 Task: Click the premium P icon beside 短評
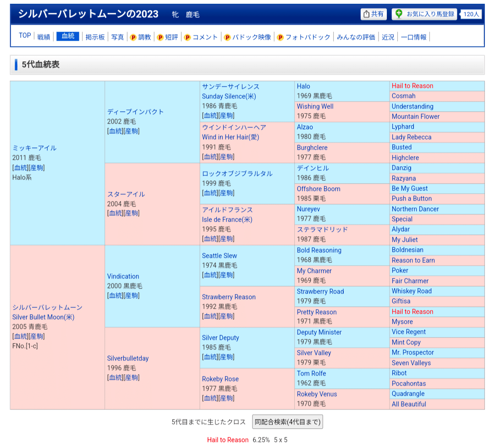point(160,37)
